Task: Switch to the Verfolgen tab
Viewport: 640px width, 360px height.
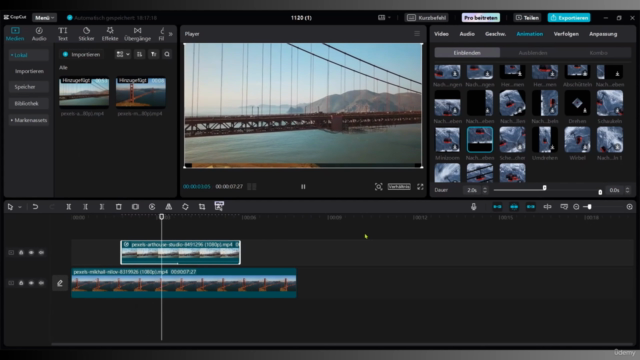Action: pos(566,34)
